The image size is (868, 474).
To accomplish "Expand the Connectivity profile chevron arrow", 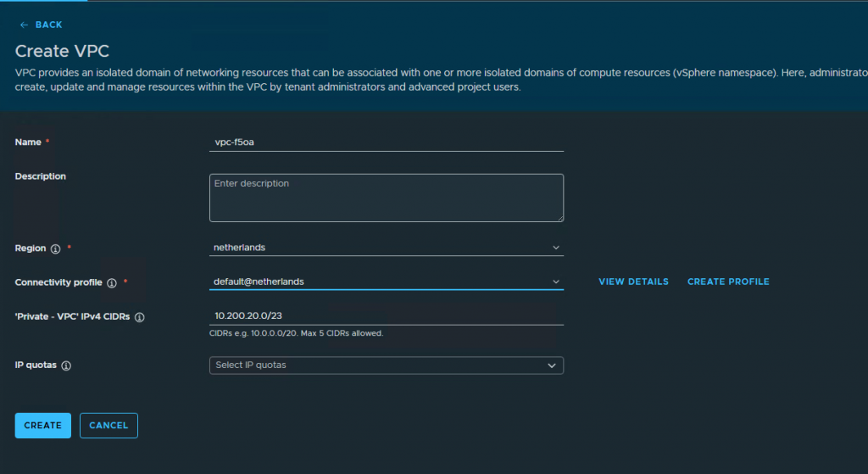I will (x=556, y=282).
